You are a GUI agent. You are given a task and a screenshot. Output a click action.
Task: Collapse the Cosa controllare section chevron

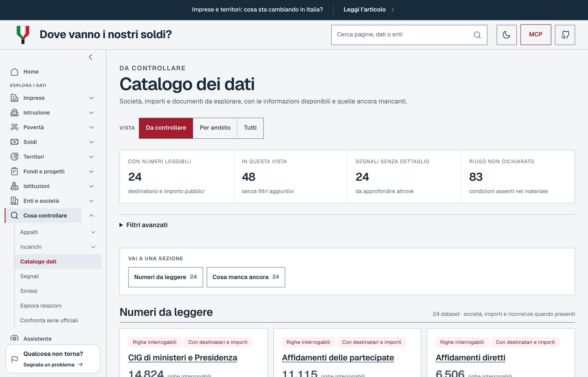coord(91,215)
